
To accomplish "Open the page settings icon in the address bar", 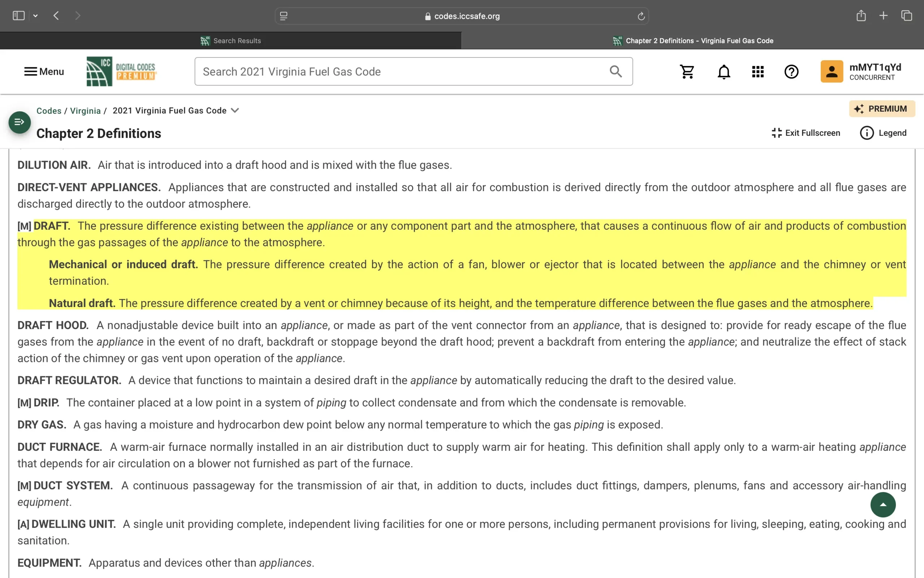I will pyautogui.click(x=284, y=16).
